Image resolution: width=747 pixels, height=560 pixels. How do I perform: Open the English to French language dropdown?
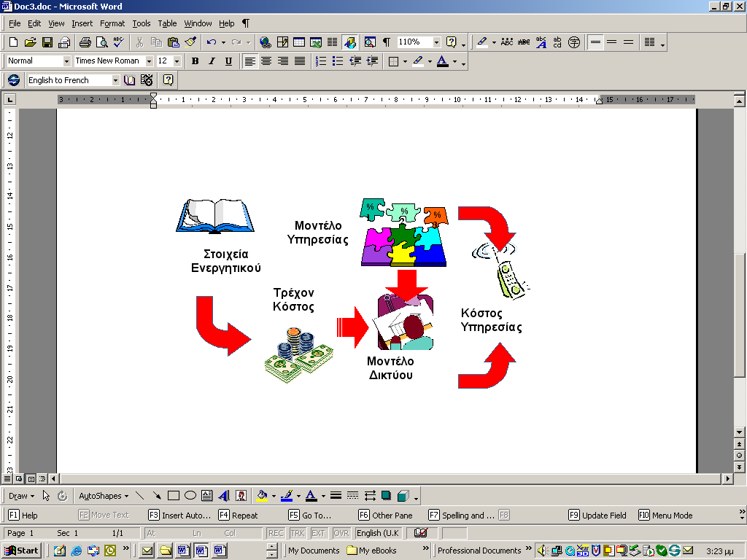click(115, 80)
